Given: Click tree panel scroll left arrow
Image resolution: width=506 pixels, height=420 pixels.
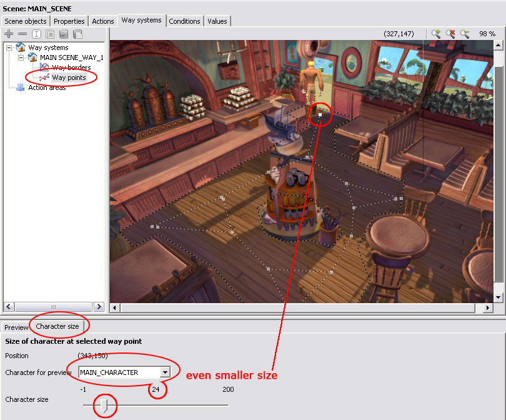Looking at the screenshot, I should [x=9, y=307].
